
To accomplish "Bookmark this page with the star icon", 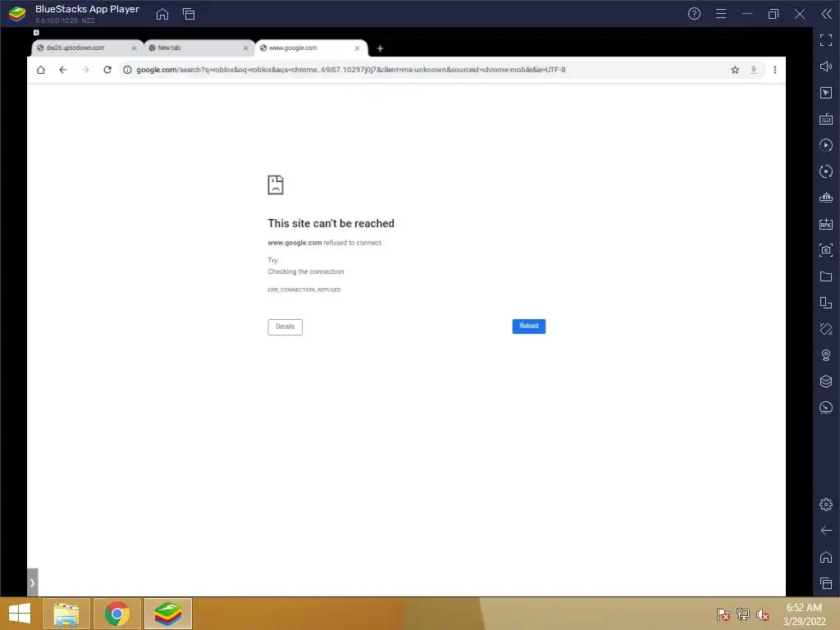I will [x=735, y=70].
